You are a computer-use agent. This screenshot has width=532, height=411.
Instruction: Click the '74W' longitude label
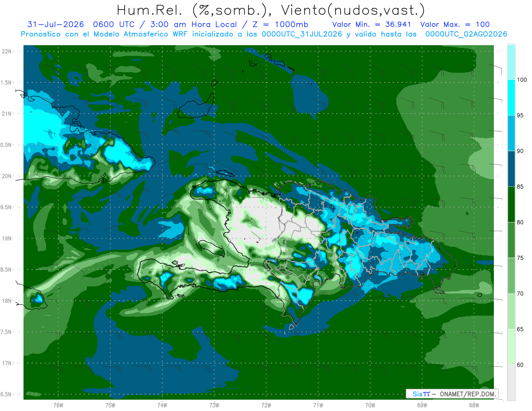click(162, 405)
